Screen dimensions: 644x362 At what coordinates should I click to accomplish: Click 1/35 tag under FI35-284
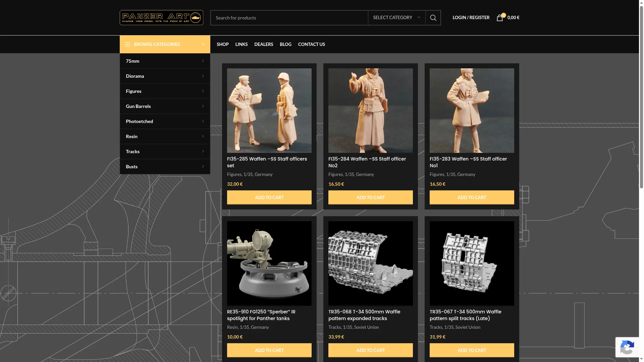pyautogui.click(x=349, y=174)
